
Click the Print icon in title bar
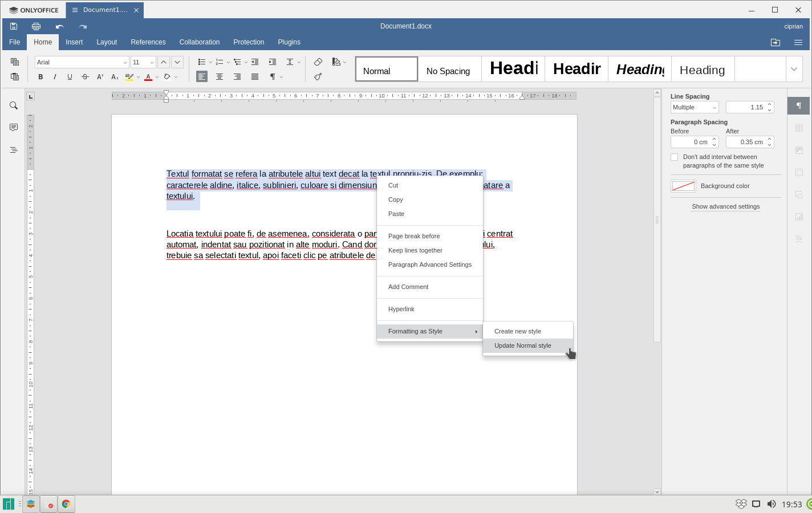(36, 26)
